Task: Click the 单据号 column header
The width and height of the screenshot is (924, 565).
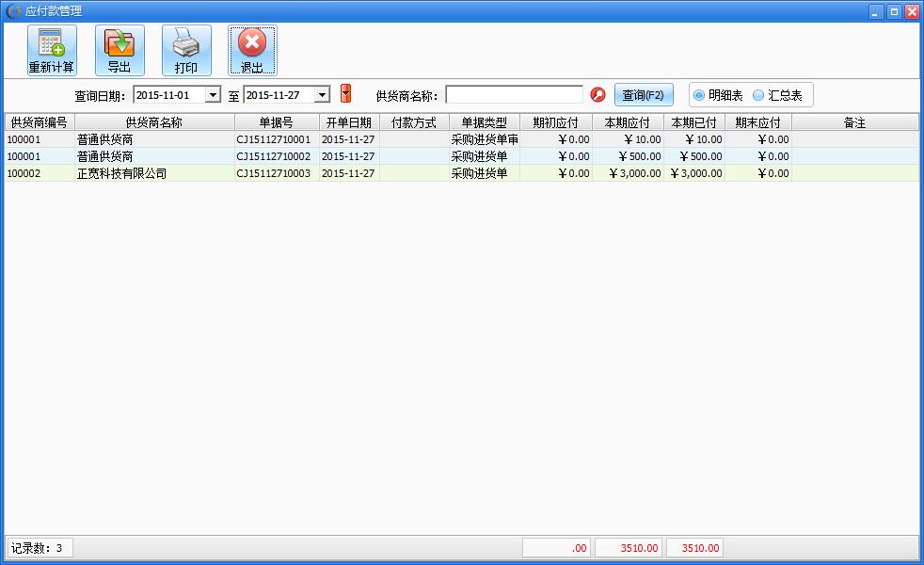Action: pos(277,122)
